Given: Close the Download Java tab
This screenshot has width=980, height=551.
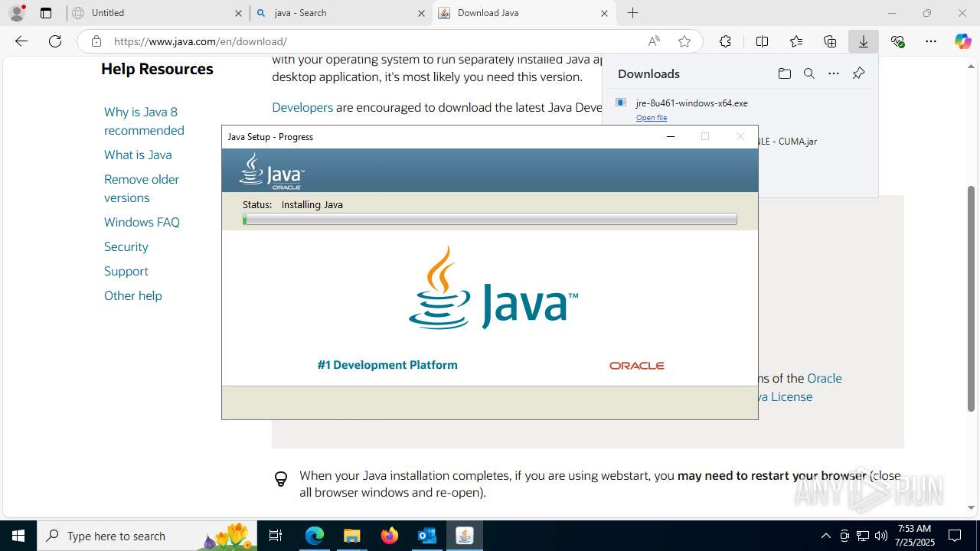Looking at the screenshot, I should pyautogui.click(x=604, y=13).
